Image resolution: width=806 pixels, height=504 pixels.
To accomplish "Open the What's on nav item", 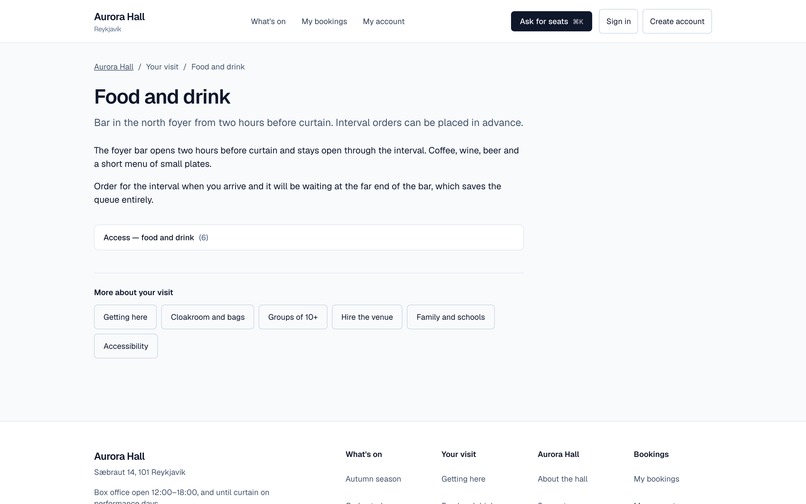I will [268, 22].
